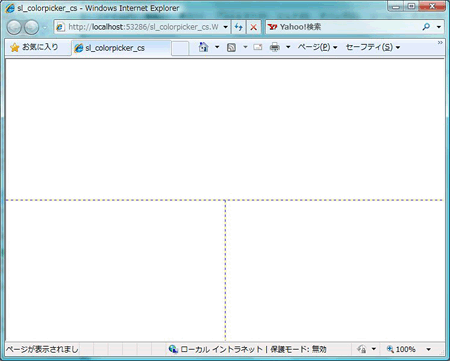Click the Read Mail envelope icon
This screenshot has width=450, height=361.
pos(258,47)
